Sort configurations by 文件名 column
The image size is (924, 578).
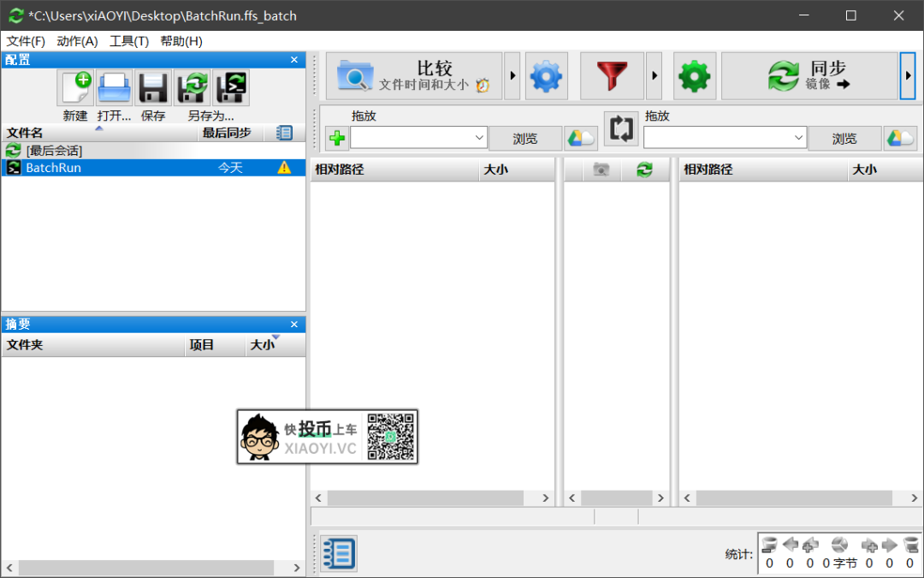point(99,133)
